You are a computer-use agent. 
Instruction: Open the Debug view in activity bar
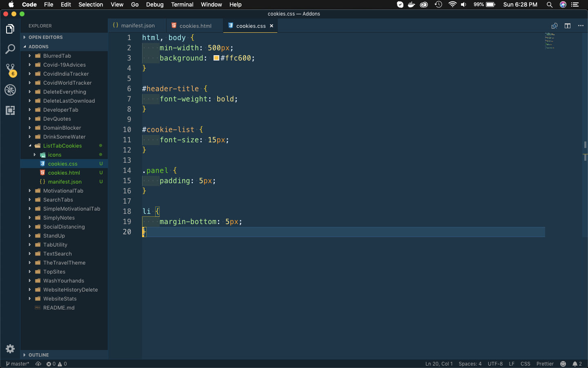[x=10, y=90]
